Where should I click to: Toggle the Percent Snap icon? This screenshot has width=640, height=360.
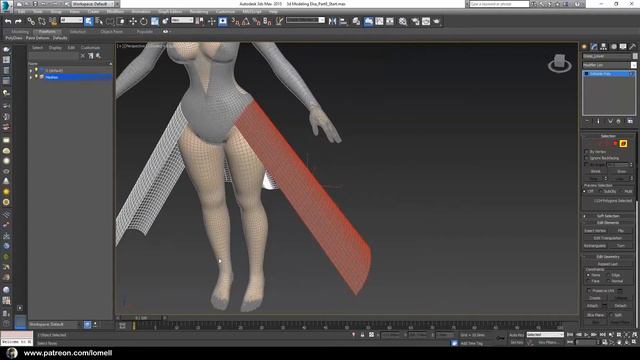[x=256, y=21]
